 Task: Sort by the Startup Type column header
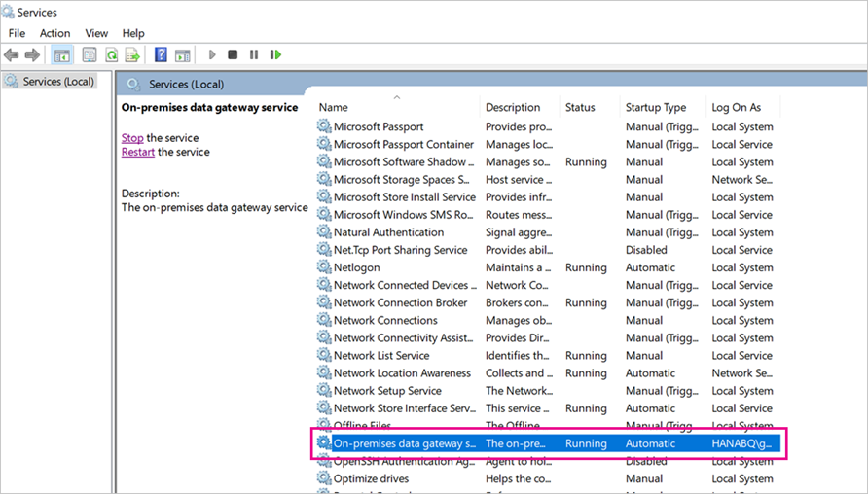pyautogui.click(x=655, y=107)
